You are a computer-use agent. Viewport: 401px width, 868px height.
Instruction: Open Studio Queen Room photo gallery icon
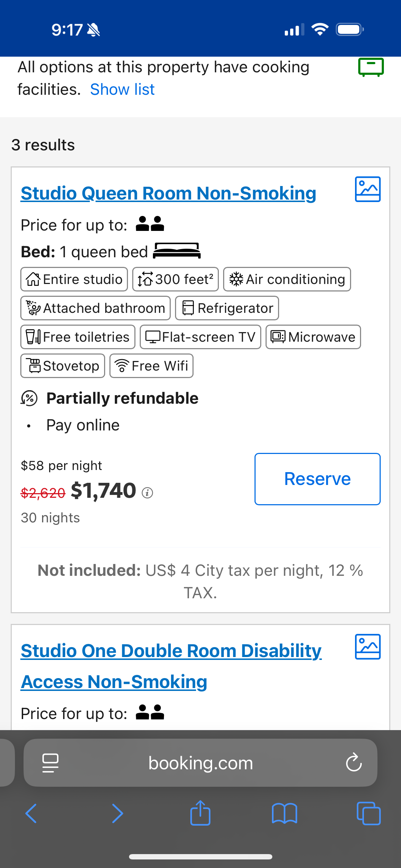click(x=367, y=189)
